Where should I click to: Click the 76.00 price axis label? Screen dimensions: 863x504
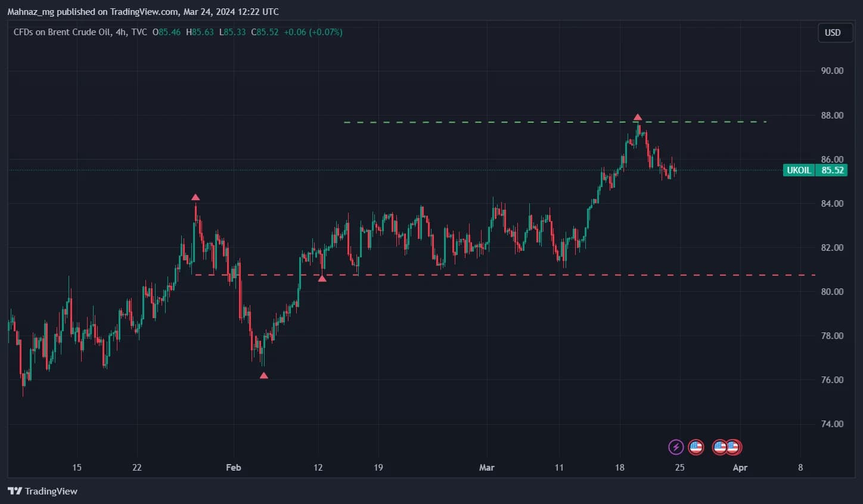pyautogui.click(x=832, y=379)
